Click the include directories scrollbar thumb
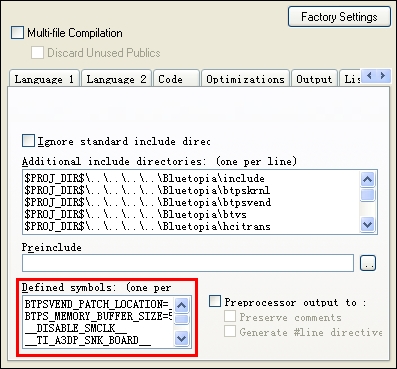Screen dimensions: 397x369 point(367,195)
